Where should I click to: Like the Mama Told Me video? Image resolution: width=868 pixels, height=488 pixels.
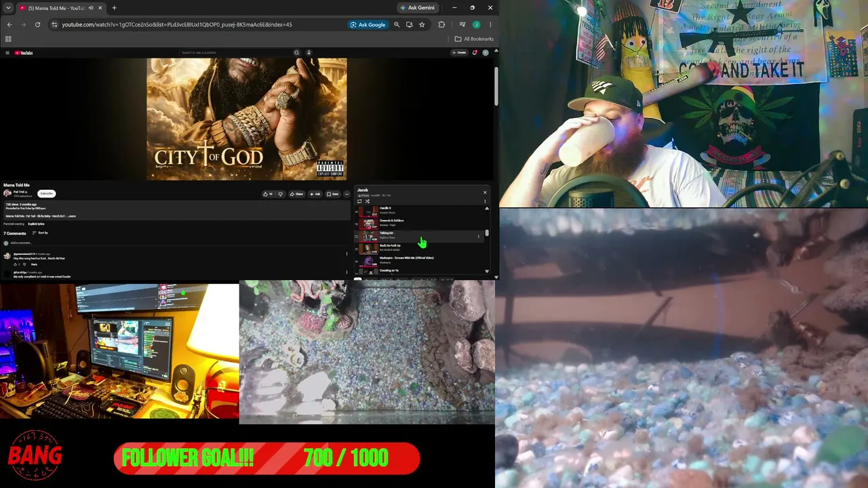click(x=269, y=194)
